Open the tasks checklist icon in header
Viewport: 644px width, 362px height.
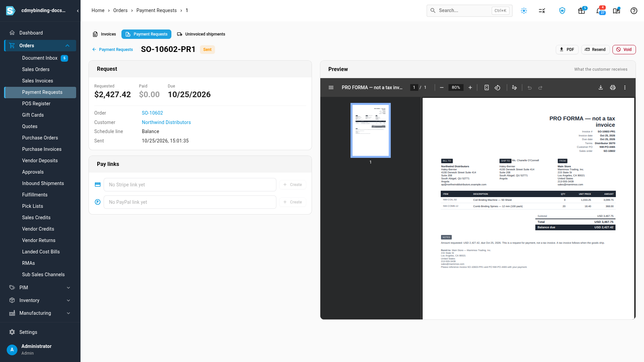point(542,11)
